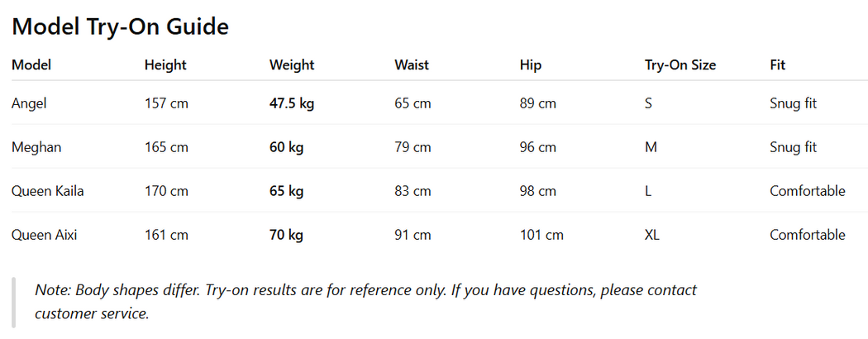Image resolution: width=868 pixels, height=339 pixels.
Task: Select the Meghan model name cell
Action: click(x=36, y=147)
